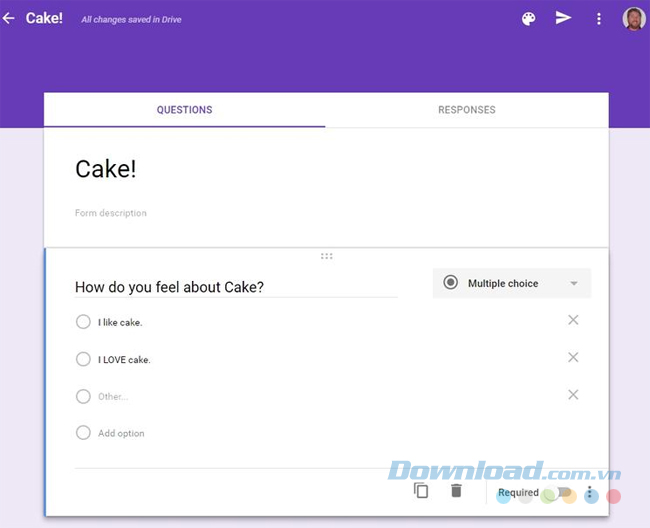Remove the 'I LOVE cake.' option
Screen dimensions: 650x528
tap(573, 358)
